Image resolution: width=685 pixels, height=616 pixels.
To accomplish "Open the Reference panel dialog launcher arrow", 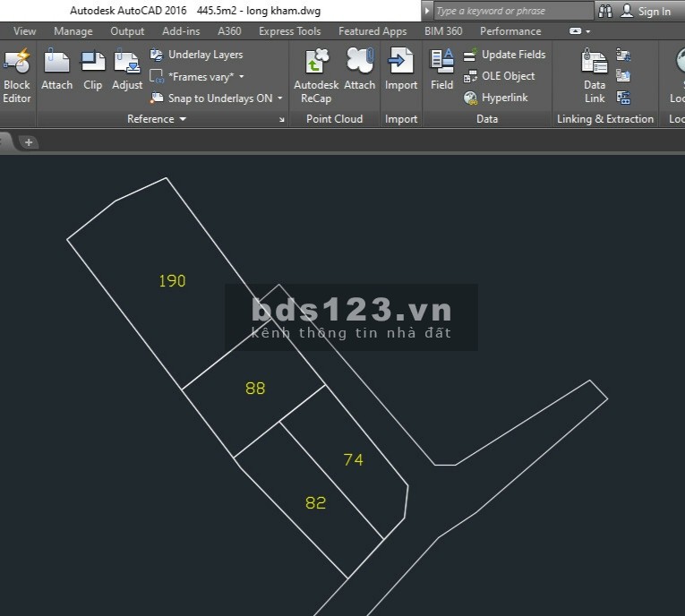I will coord(281,120).
